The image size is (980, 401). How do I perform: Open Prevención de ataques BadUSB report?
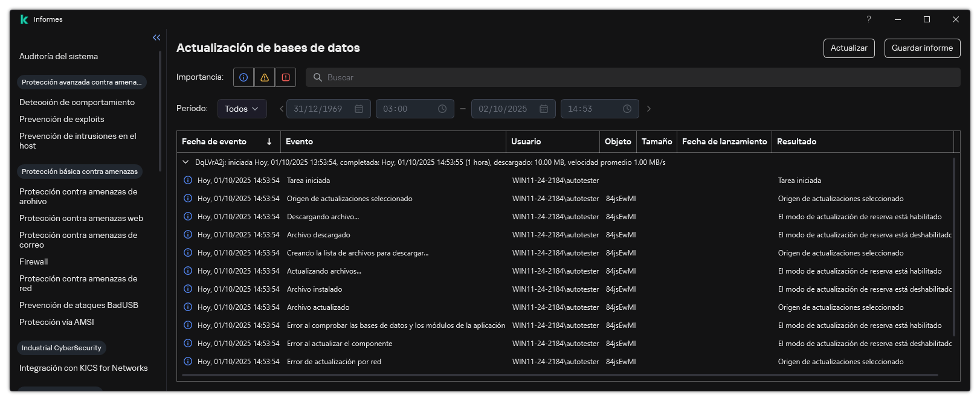click(x=79, y=305)
